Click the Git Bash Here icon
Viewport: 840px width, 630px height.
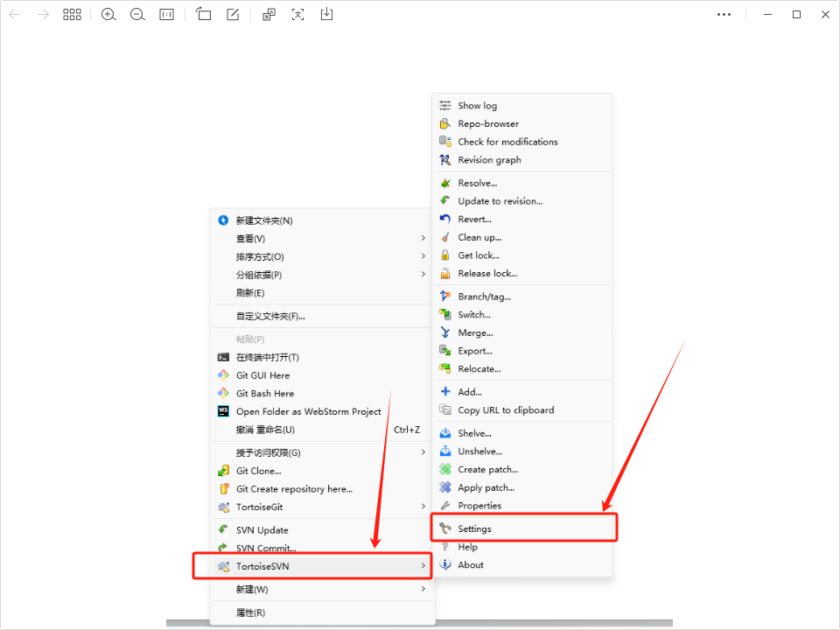223,393
